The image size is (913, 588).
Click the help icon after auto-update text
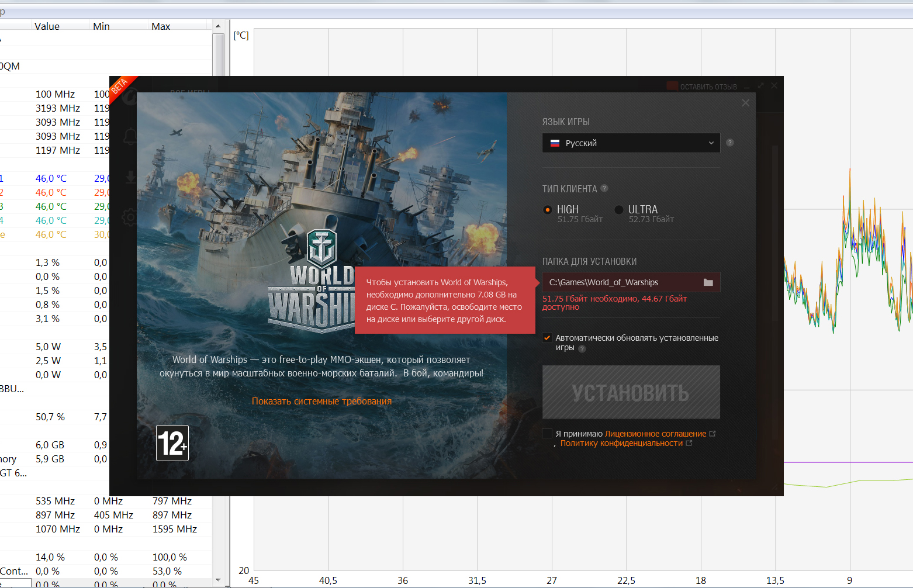click(x=582, y=349)
